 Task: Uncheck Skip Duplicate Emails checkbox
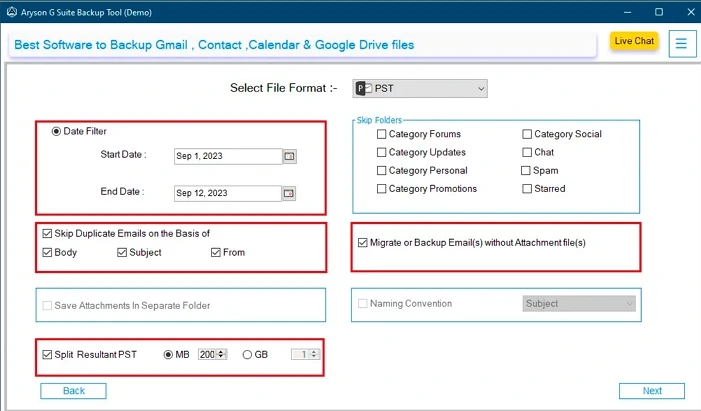click(x=47, y=234)
